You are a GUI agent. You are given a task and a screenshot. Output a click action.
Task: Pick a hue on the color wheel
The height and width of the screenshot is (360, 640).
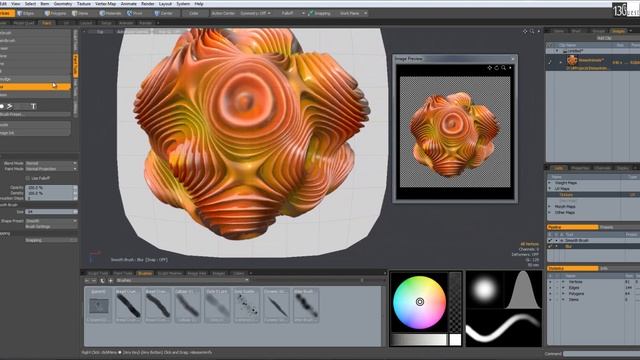tap(419, 302)
